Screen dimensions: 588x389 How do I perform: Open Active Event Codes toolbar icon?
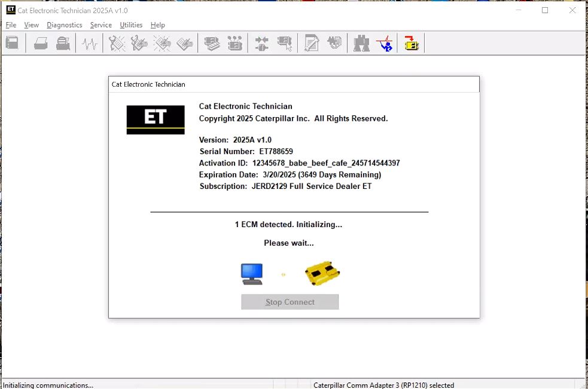(x=162, y=43)
